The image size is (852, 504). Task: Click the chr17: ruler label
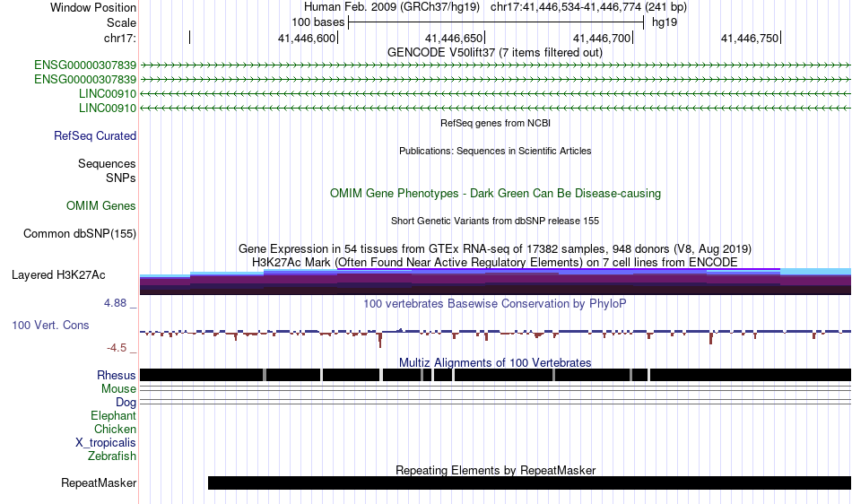point(120,38)
